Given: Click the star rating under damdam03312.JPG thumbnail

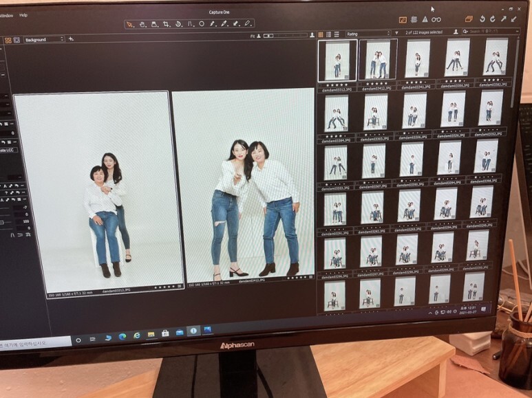Looking at the screenshot, I should [337, 85].
